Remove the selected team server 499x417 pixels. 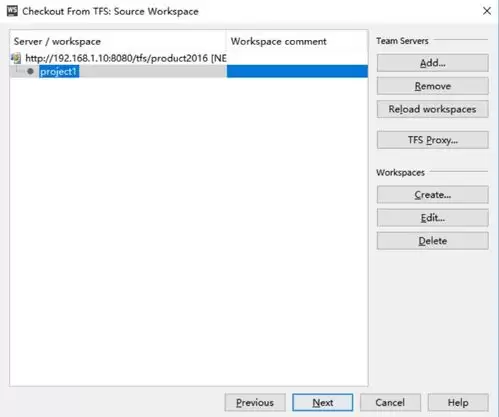tap(433, 86)
